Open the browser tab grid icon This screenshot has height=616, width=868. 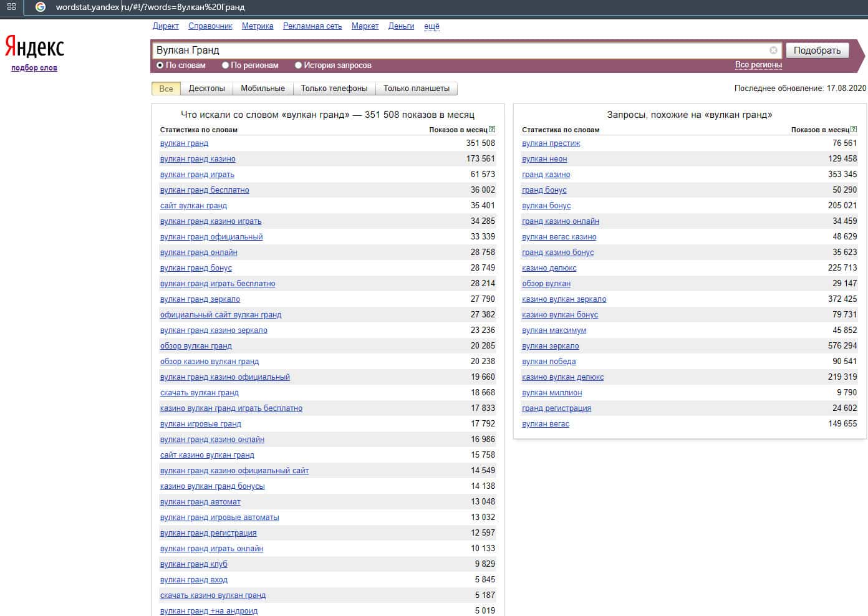click(x=11, y=7)
